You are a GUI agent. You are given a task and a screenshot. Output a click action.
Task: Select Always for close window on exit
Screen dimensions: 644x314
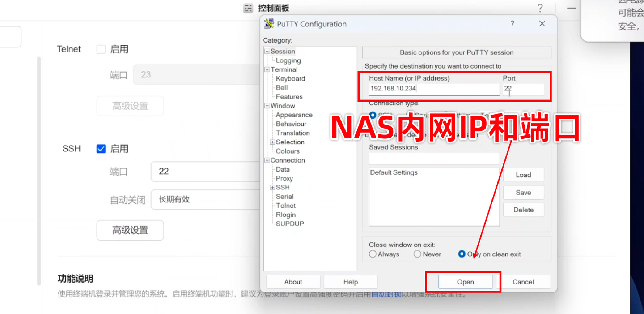coord(373,254)
